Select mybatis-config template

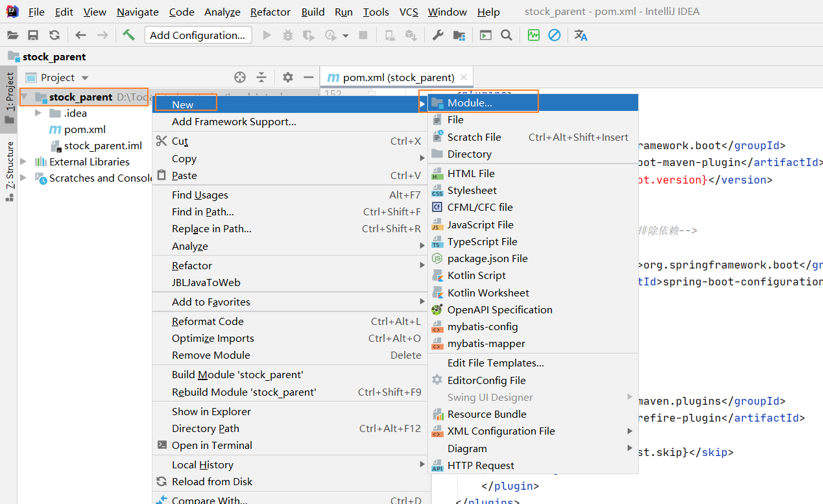[x=533, y=326]
